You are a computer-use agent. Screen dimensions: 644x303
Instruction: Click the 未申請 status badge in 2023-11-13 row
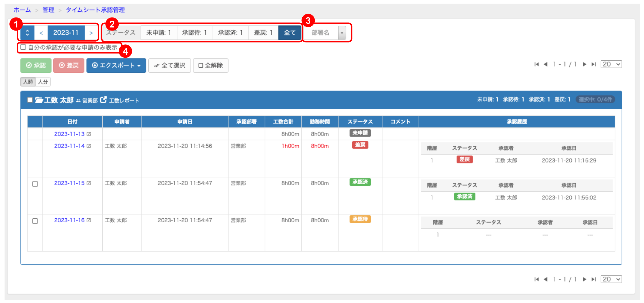click(360, 133)
